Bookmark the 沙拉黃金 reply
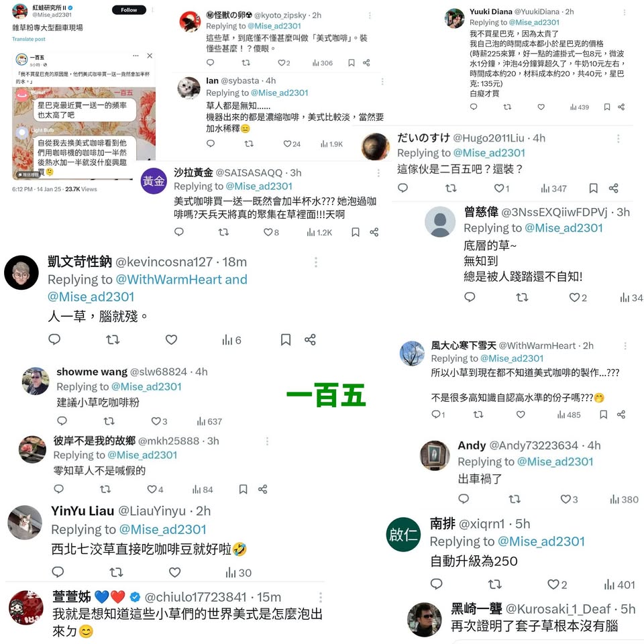 (356, 233)
